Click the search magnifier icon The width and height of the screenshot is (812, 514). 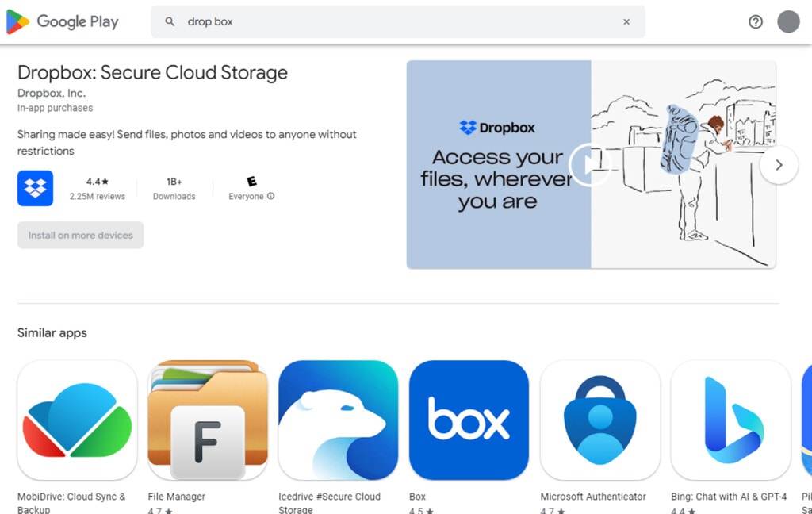point(170,21)
